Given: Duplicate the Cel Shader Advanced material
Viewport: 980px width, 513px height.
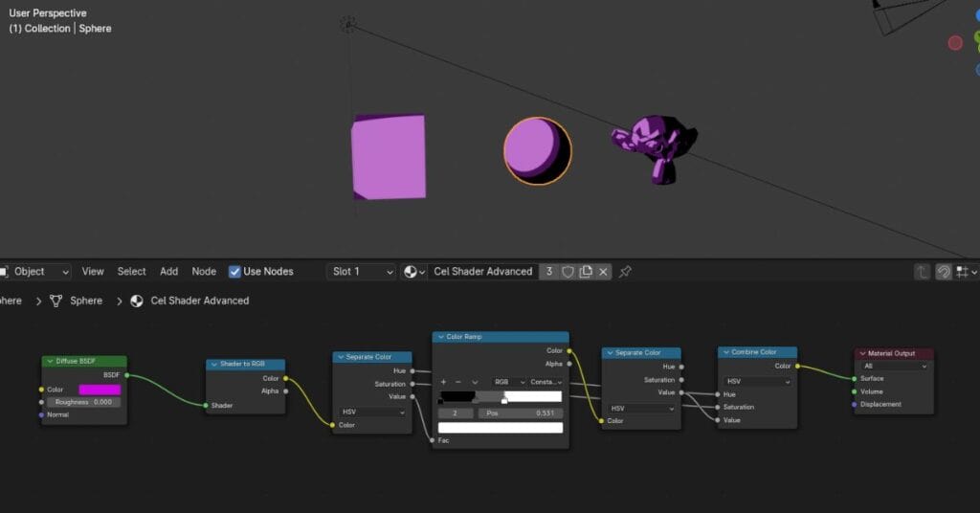Looking at the screenshot, I should 586,272.
